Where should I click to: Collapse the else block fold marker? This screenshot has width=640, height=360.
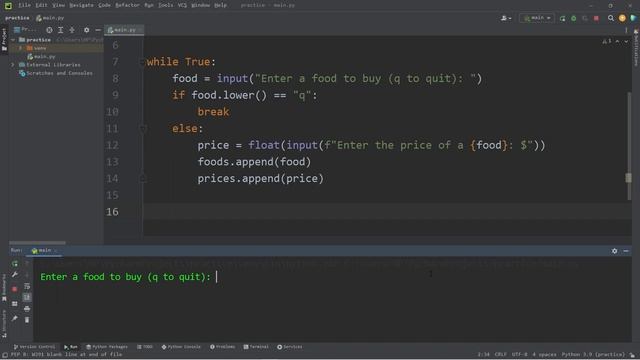(143, 129)
